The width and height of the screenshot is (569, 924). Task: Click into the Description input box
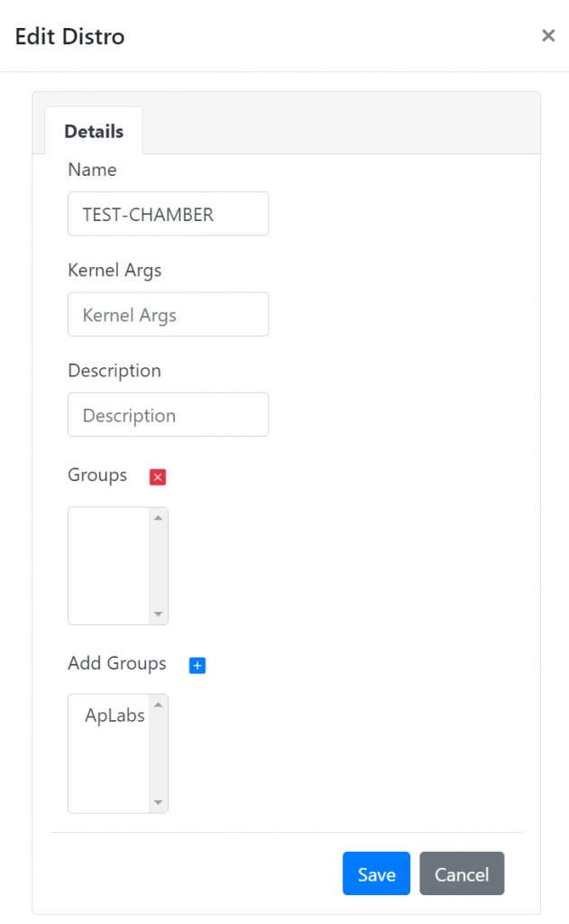[x=168, y=415]
